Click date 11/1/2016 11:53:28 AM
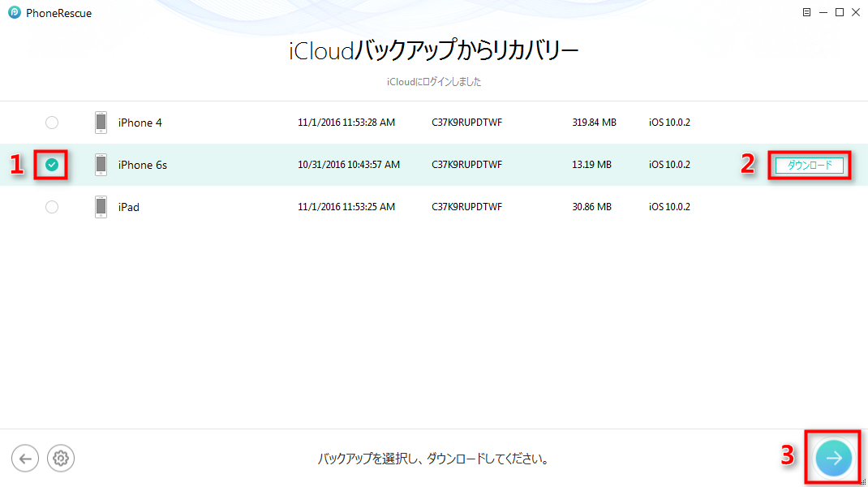Image resolution: width=868 pixels, height=487 pixels. tap(346, 123)
